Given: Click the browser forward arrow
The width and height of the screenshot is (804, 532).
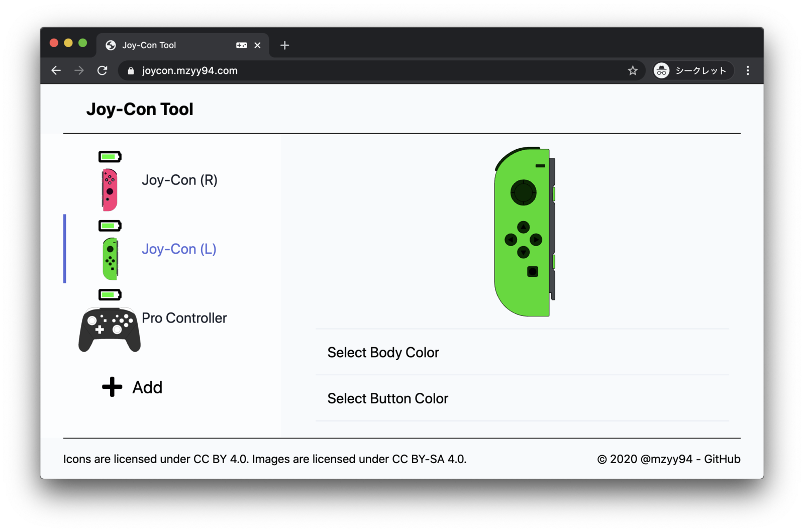Looking at the screenshot, I should coord(79,71).
